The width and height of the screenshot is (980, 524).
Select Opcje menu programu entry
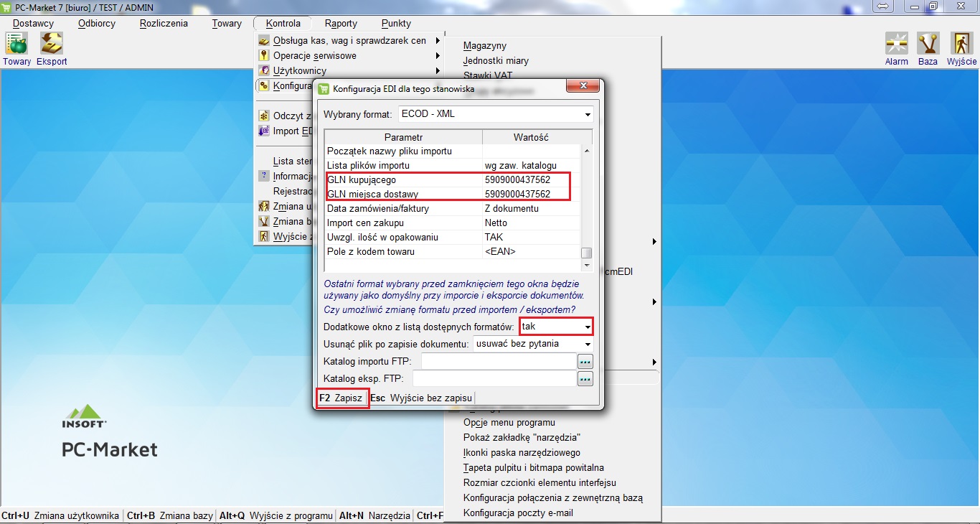[509, 423]
